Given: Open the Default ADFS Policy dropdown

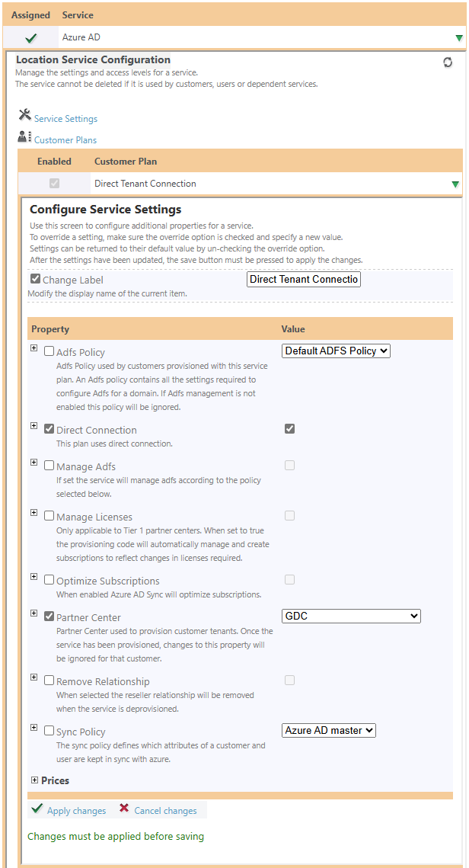Looking at the screenshot, I should 336,351.
